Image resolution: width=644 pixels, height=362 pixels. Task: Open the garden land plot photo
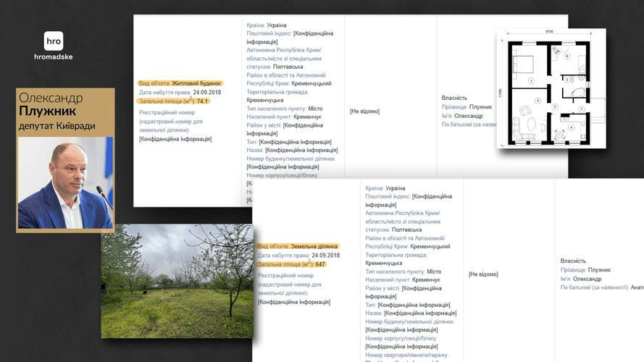[177, 281]
